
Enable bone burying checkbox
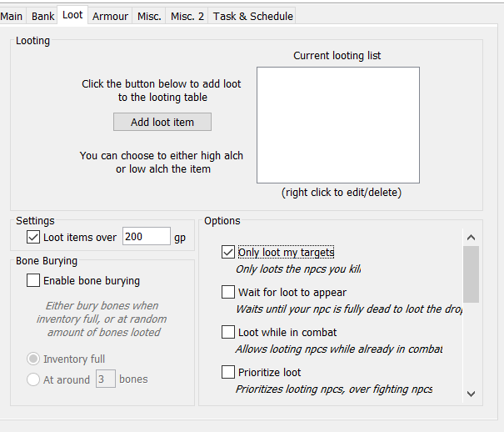pyautogui.click(x=33, y=281)
